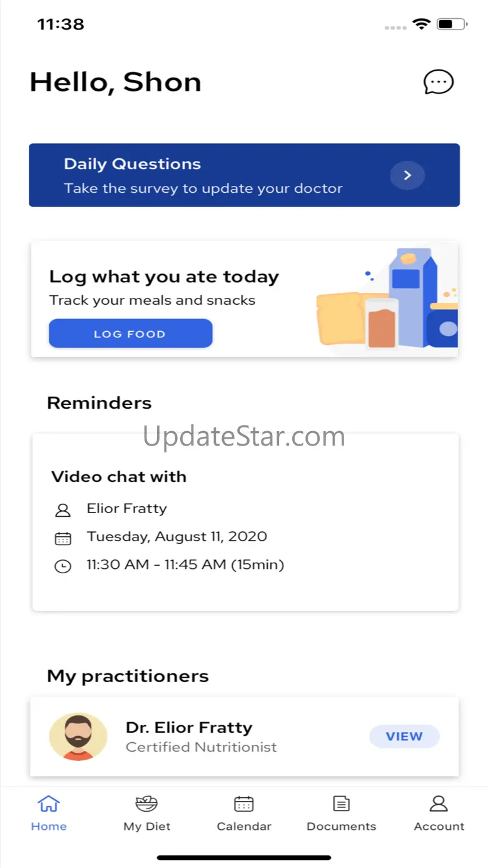Tap the Log what you ate today heading
Image resolution: width=488 pixels, height=868 pixels.
coord(164,277)
